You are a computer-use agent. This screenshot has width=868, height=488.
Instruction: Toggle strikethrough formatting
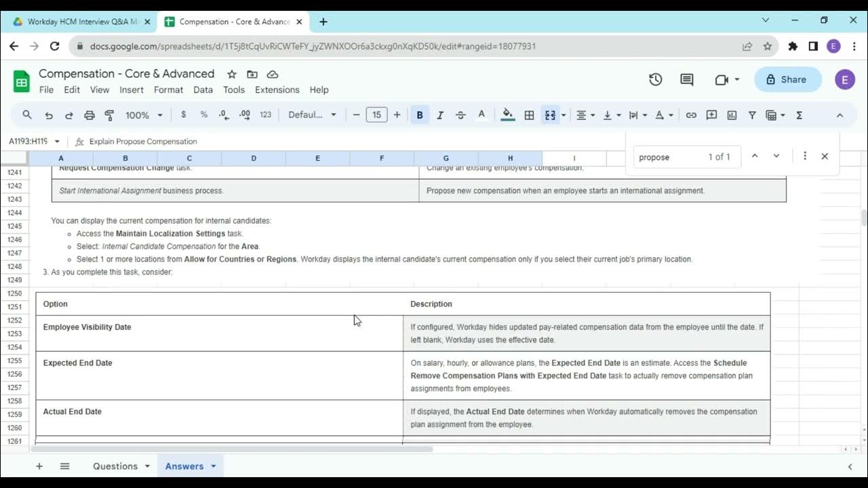(460, 115)
